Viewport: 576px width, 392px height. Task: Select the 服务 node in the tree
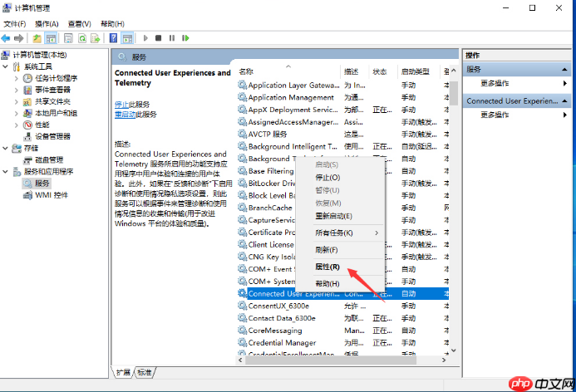42,184
